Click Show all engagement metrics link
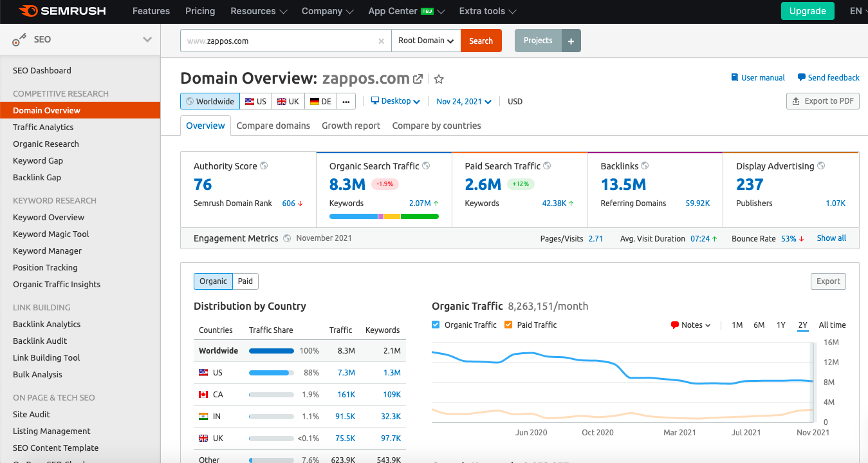This screenshot has height=463, width=868. (831, 238)
